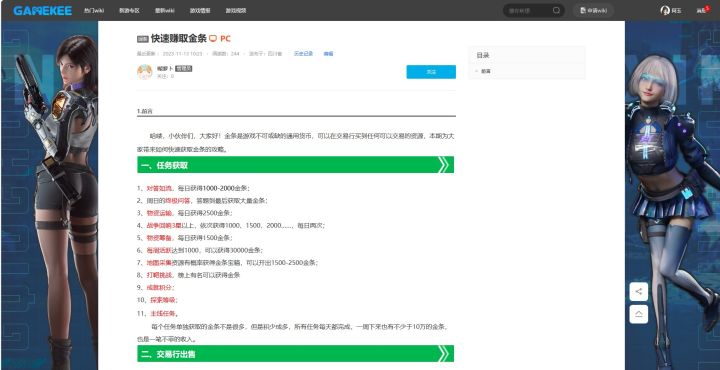Click the 一、任务获取 green banner

point(295,165)
